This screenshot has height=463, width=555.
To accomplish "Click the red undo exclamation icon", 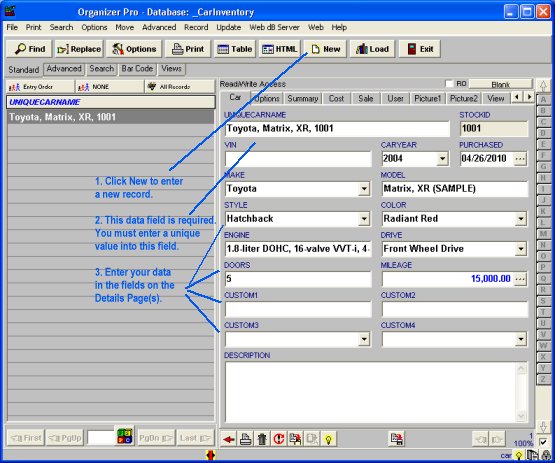I will point(279,439).
